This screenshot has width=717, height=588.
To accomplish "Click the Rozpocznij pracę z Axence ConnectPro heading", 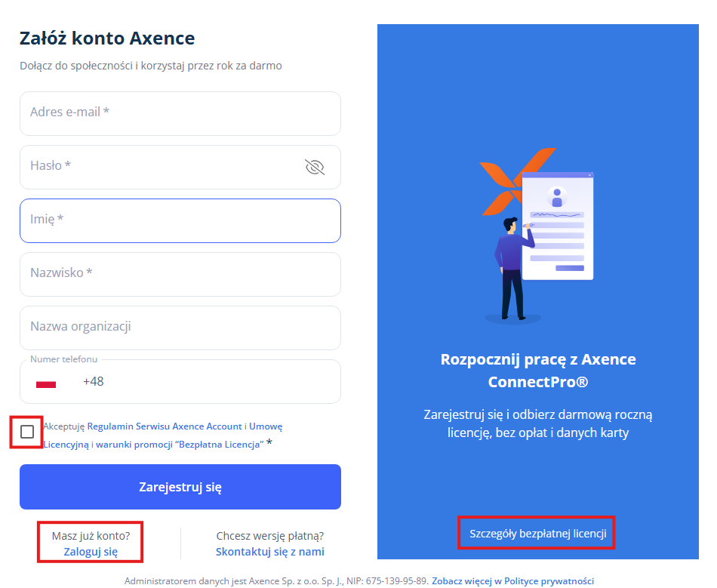I will click(537, 371).
